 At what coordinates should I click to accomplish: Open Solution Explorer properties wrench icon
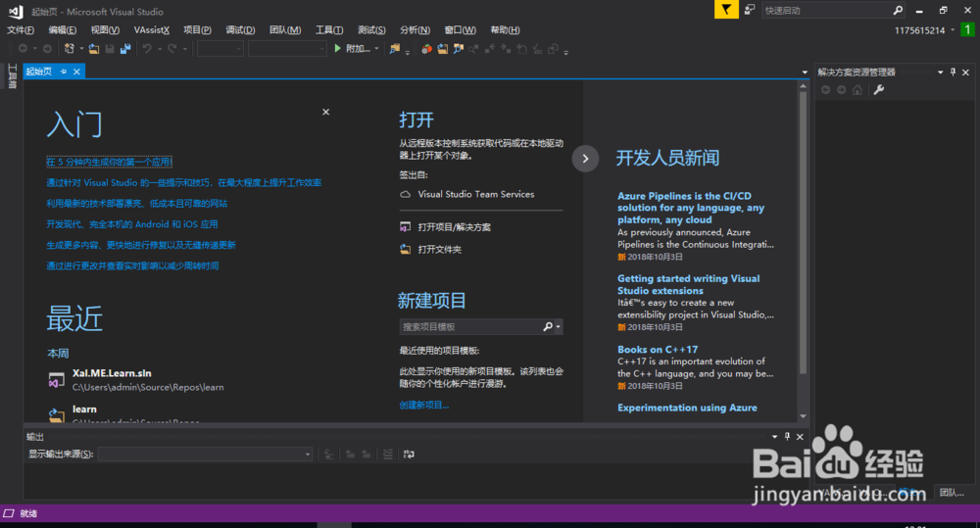pyautogui.click(x=879, y=90)
